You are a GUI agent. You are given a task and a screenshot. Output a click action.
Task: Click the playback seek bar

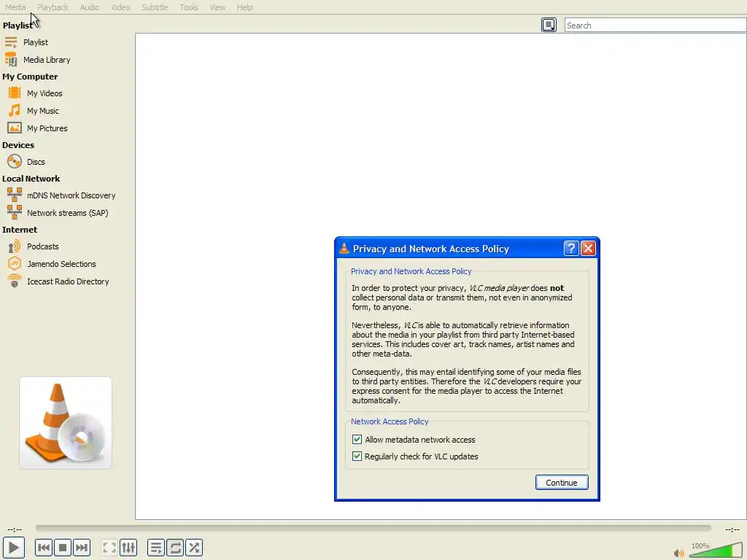click(x=373, y=528)
